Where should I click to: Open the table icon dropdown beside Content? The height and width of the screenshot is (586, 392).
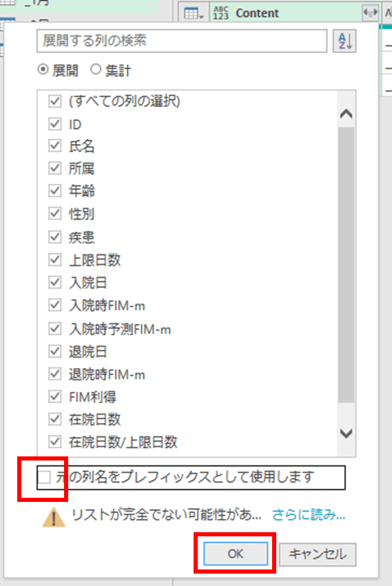coord(194,14)
